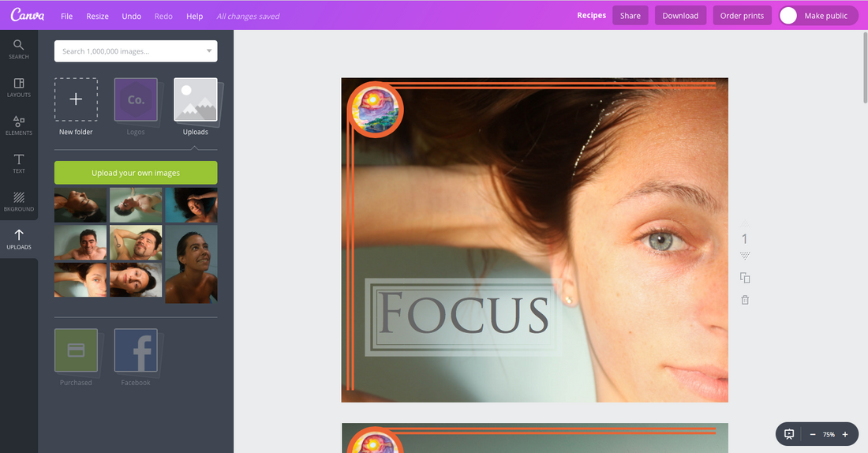
Task: Select the shirtless smiling man thumbnail
Action: tap(80, 242)
